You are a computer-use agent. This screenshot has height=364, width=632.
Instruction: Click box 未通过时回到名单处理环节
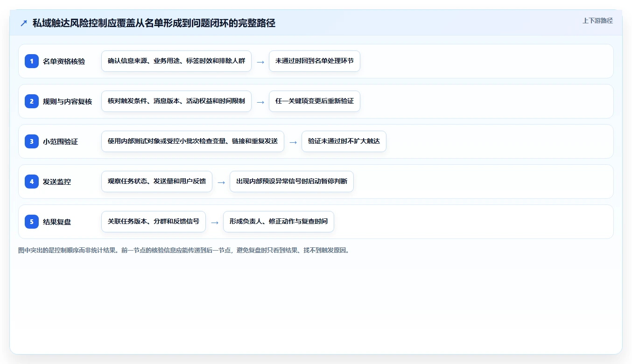tap(315, 61)
